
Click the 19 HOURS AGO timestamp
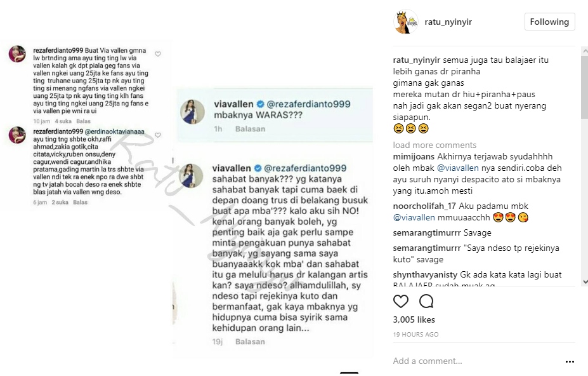click(x=415, y=334)
